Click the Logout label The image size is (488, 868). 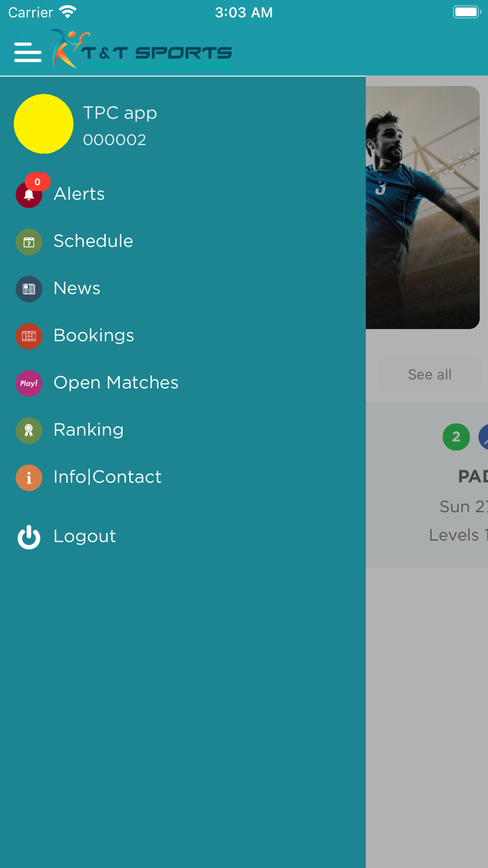85,537
